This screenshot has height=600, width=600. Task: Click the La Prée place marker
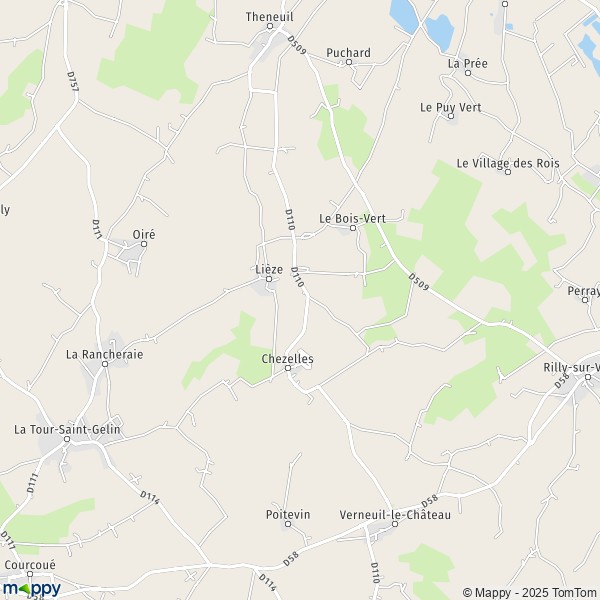tap(468, 73)
